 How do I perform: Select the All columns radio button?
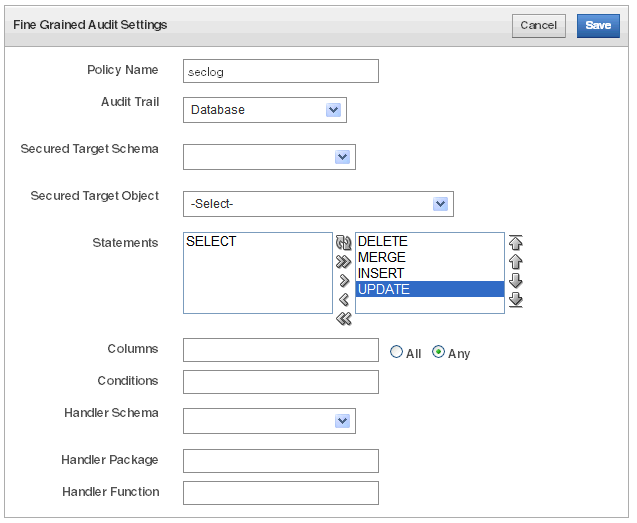coord(396,352)
